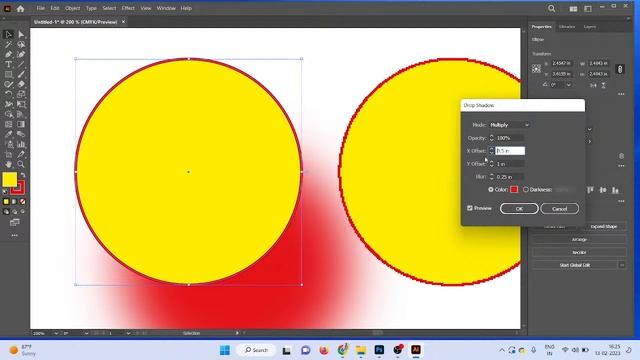
Task: Choose the Gradient tool
Action: (21, 124)
